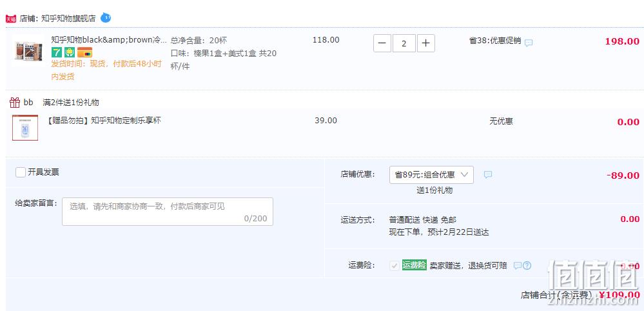
Task: Open the gift cup thumbnail image
Action: coord(25,128)
